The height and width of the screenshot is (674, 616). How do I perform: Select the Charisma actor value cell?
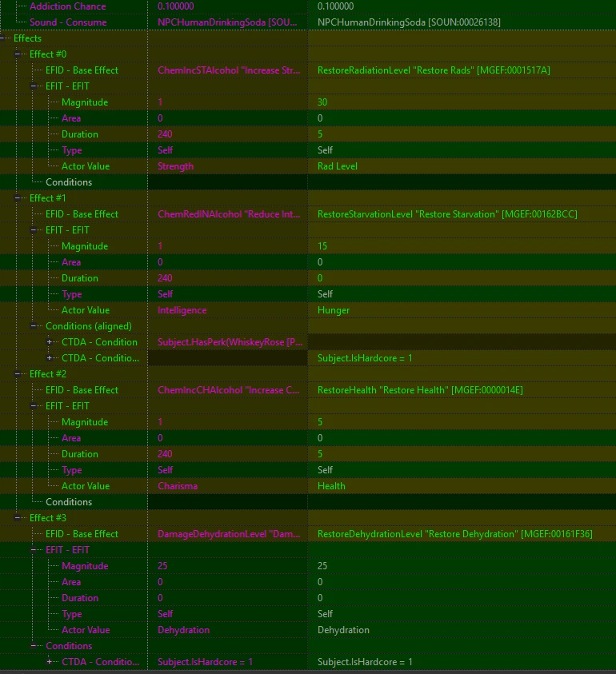[178, 486]
